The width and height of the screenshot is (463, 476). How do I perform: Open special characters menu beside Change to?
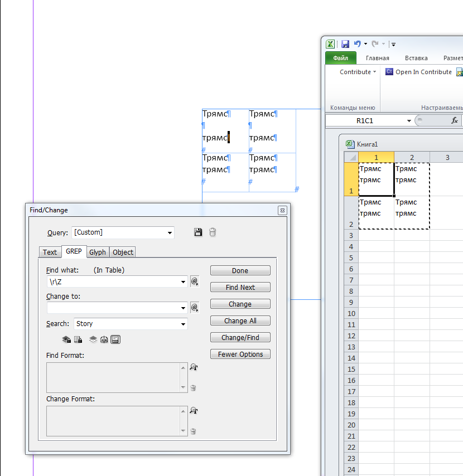point(195,308)
